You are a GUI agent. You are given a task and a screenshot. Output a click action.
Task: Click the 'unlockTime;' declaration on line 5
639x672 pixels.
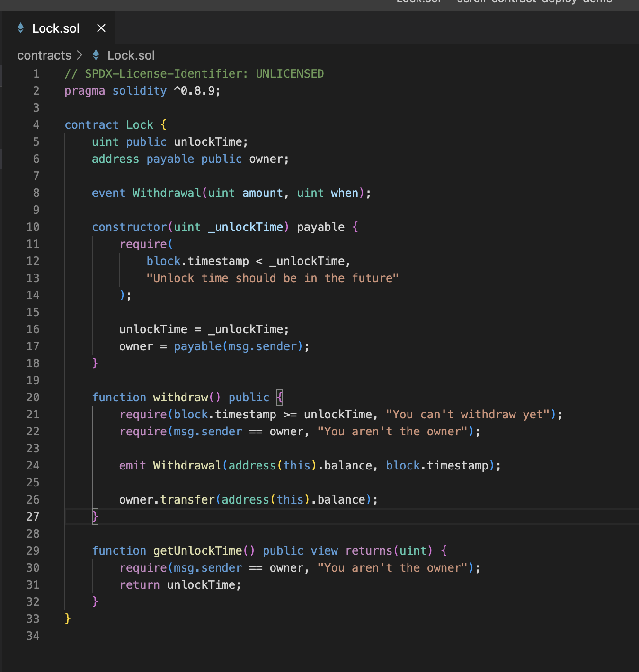211,142
